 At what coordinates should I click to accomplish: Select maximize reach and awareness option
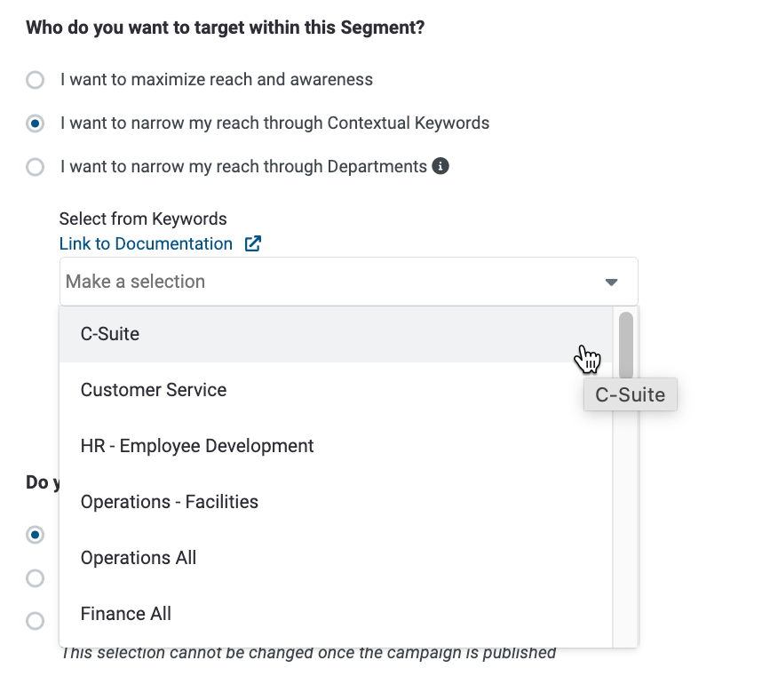pyautogui.click(x=35, y=80)
